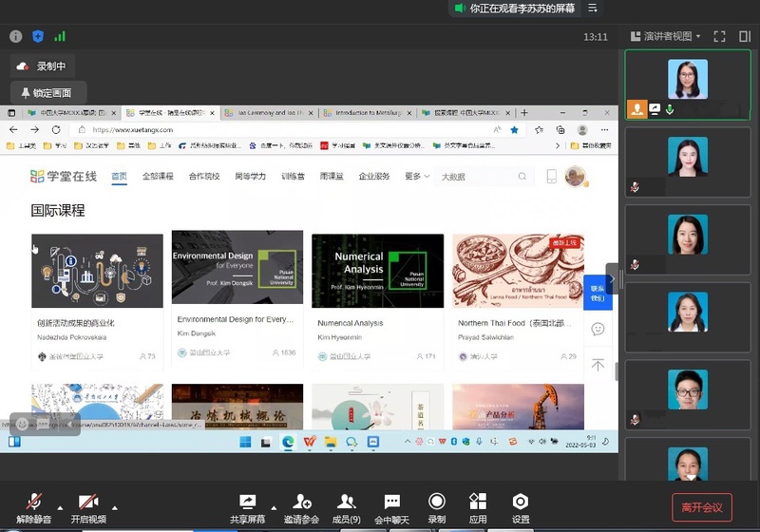
Task: Open browser collections icon
Action: pyautogui.click(x=560, y=130)
